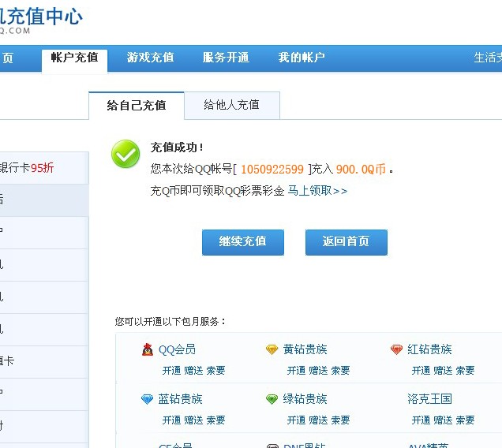This screenshot has height=448, width=502.
Task: Open the 黄钻贵族 service link
Action: point(305,349)
